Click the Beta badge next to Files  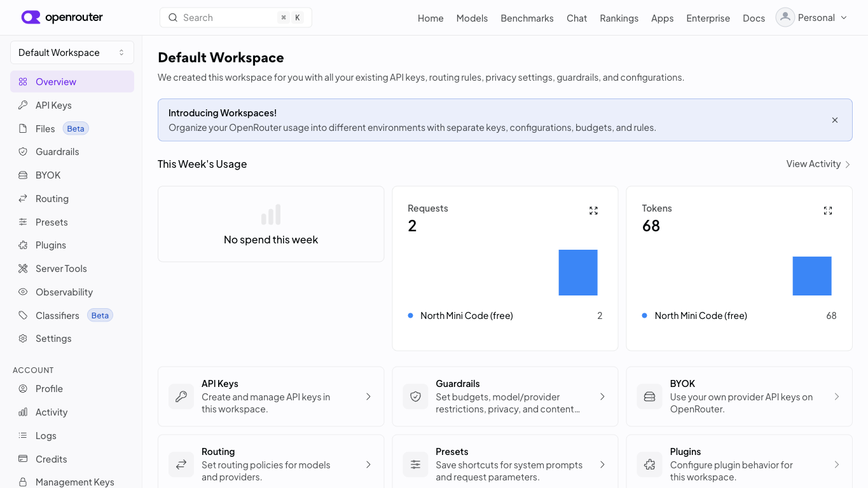click(x=76, y=129)
